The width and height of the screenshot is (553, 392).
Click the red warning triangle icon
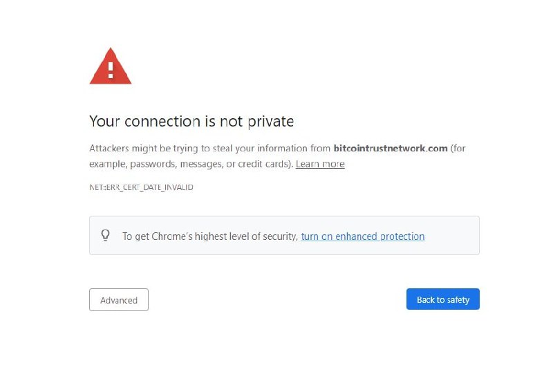coord(111,66)
